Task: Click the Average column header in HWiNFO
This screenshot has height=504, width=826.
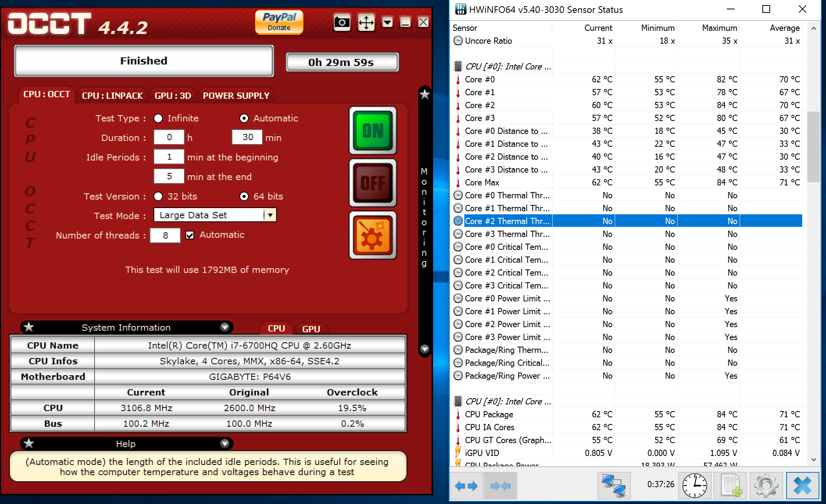Action: (x=785, y=28)
